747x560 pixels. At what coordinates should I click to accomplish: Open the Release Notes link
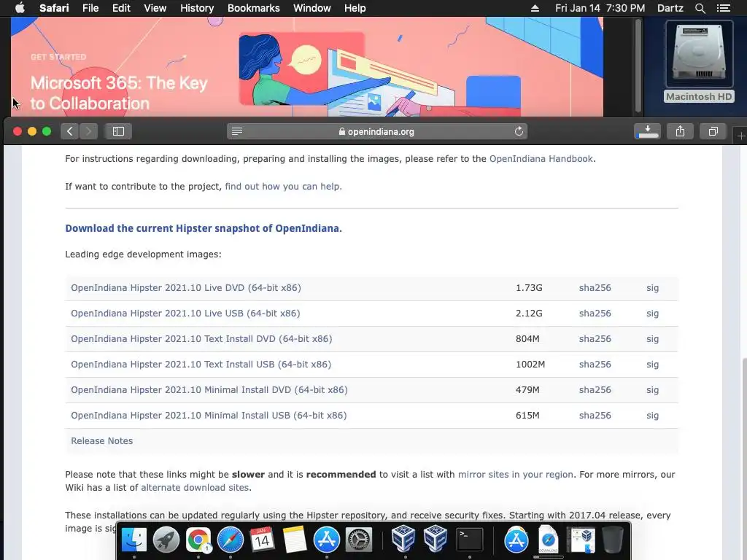pos(102,441)
